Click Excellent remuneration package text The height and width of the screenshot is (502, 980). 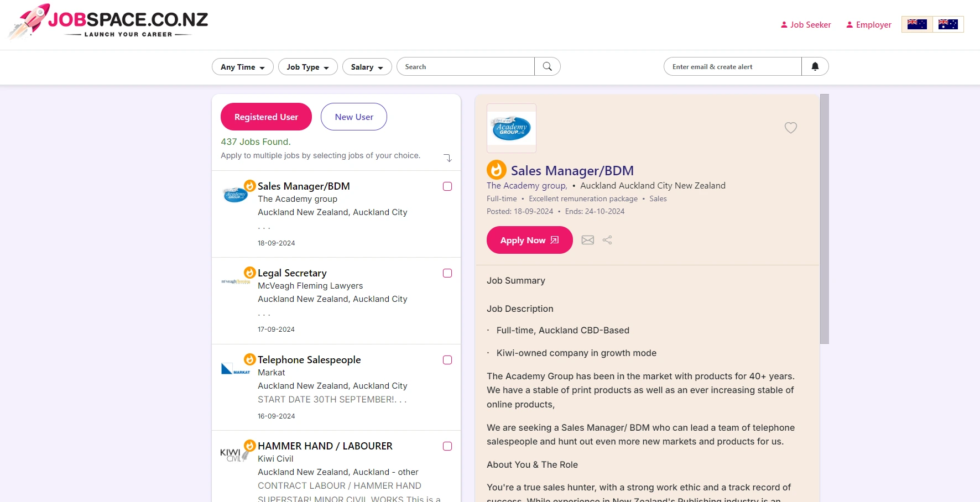(x=583, y=199)
